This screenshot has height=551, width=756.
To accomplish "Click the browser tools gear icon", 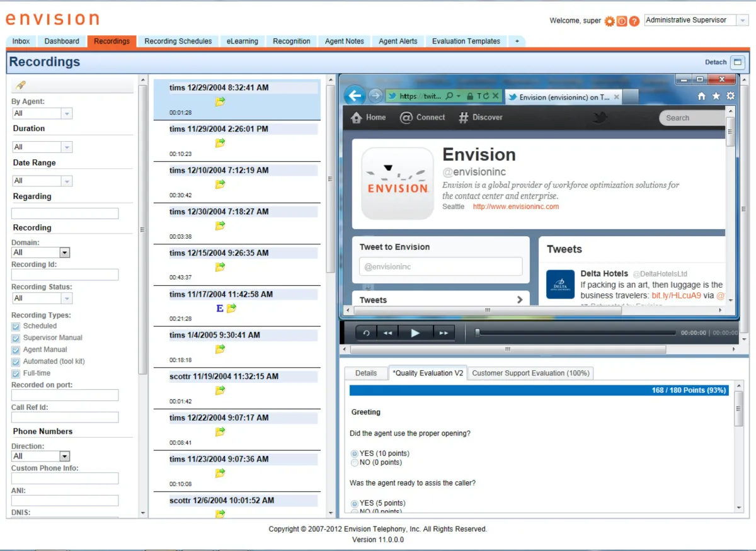I will tap(730, 96).
